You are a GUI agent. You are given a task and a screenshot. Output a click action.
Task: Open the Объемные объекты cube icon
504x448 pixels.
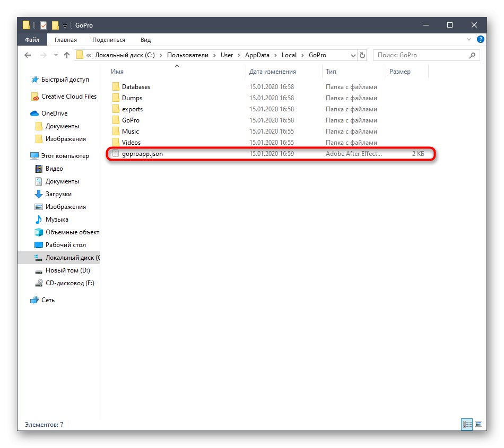point(39,232)
